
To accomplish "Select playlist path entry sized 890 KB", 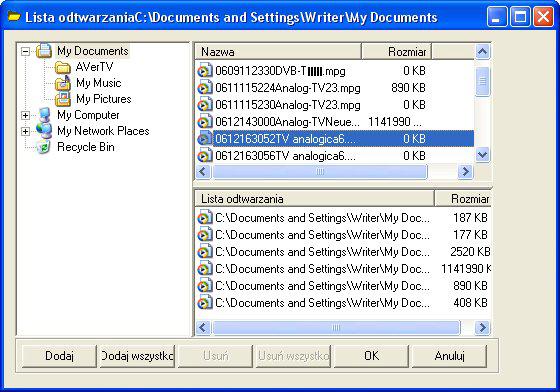I will click(x=322, y=286).
